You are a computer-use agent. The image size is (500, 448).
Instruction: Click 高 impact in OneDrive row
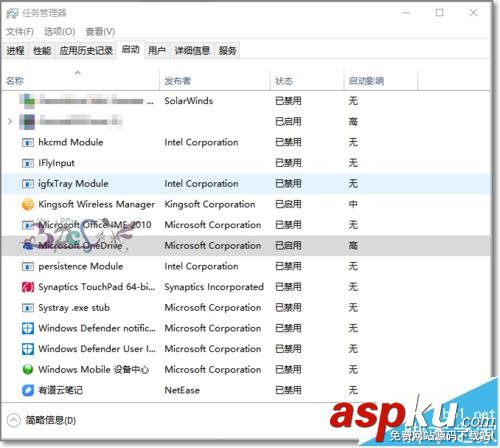[353, 246]
